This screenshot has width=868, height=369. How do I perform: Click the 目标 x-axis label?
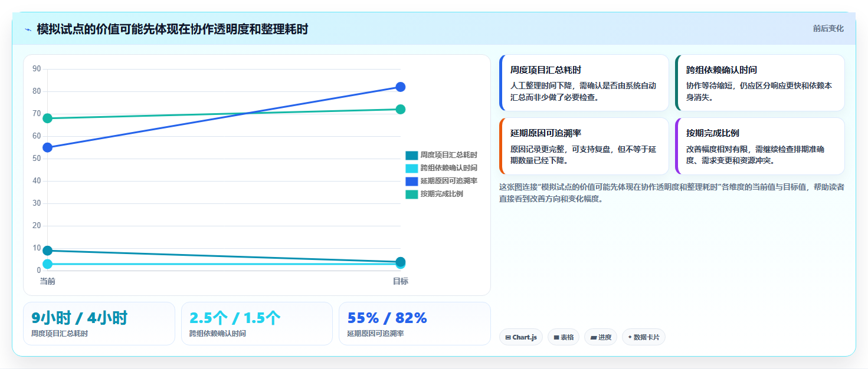click(400, 281)
